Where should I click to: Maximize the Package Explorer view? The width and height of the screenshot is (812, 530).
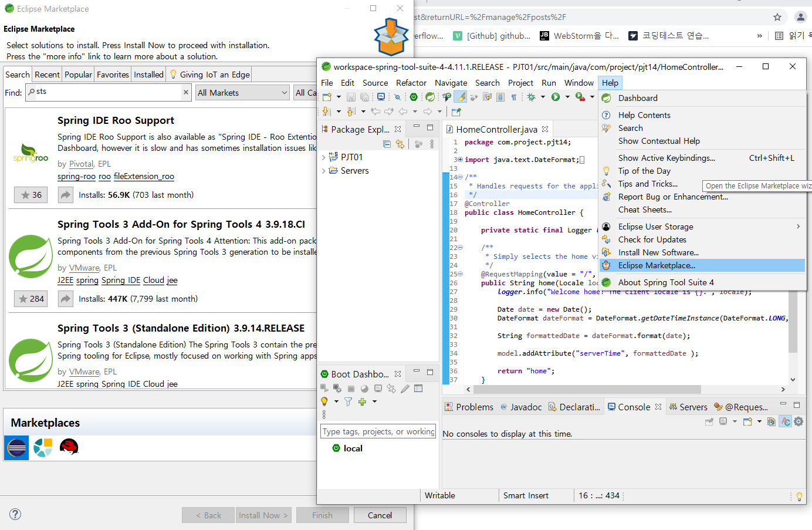[x=430, y=127]
